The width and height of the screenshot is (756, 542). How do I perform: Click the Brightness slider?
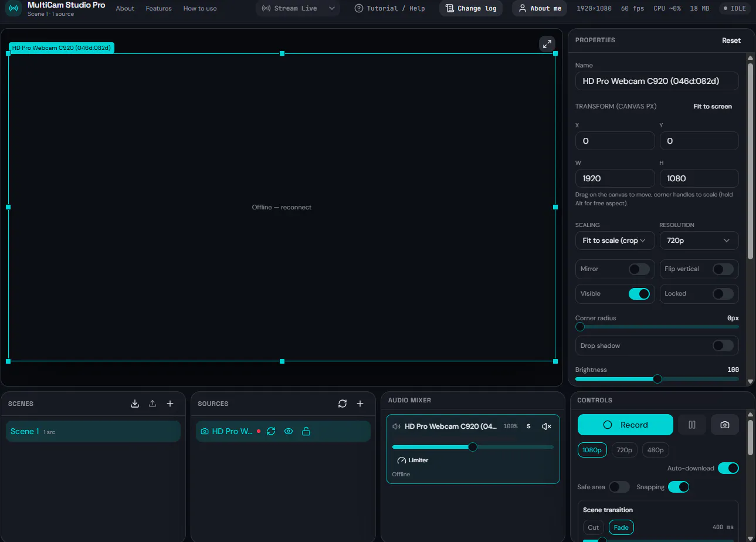(657, 379)
